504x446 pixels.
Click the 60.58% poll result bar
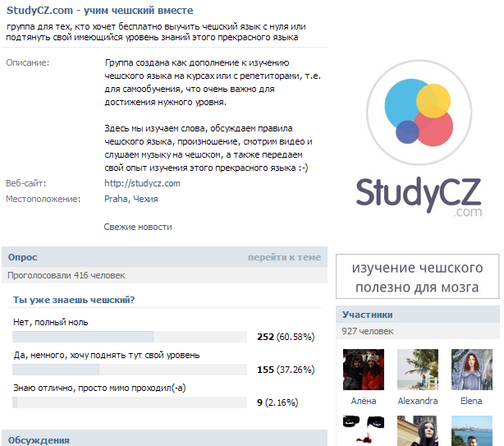coord(130,337)
